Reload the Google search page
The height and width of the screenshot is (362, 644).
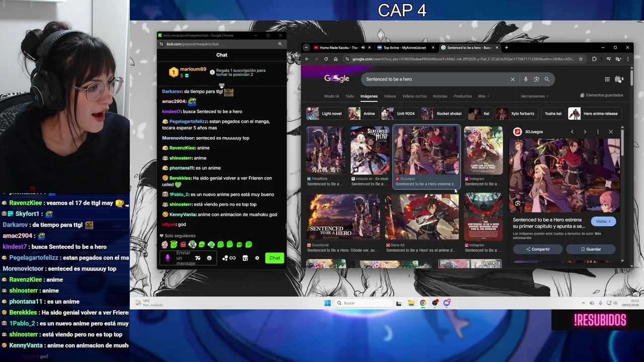326,59
